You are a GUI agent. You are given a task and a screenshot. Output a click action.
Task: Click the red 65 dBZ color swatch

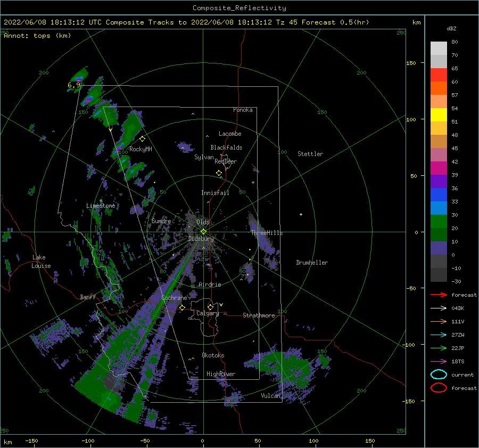(439, 75)
